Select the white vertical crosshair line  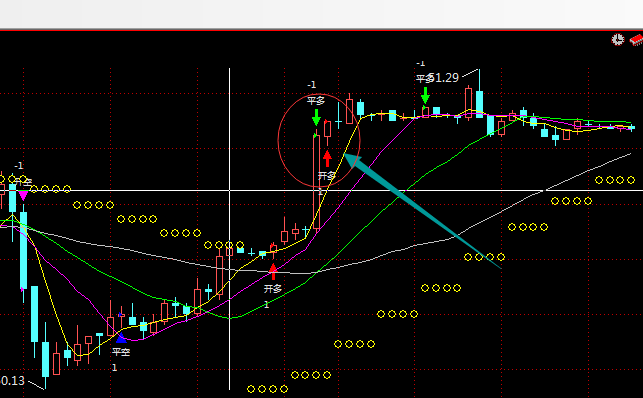tap(229, 229)
